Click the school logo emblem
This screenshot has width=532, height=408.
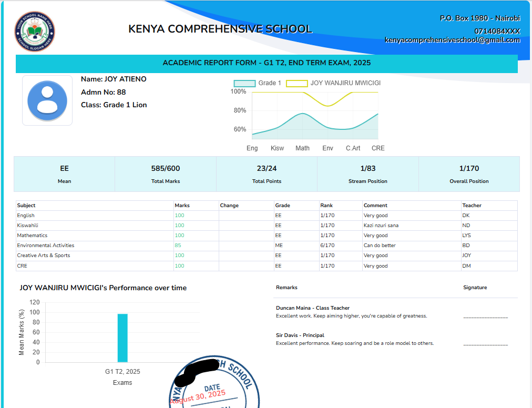tap(35, 32)
